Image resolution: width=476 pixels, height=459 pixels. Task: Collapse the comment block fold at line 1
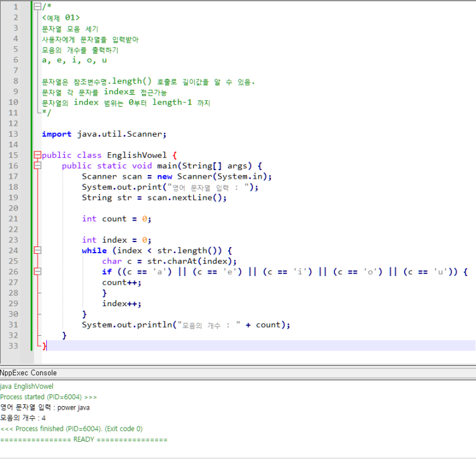click(38, 6)
